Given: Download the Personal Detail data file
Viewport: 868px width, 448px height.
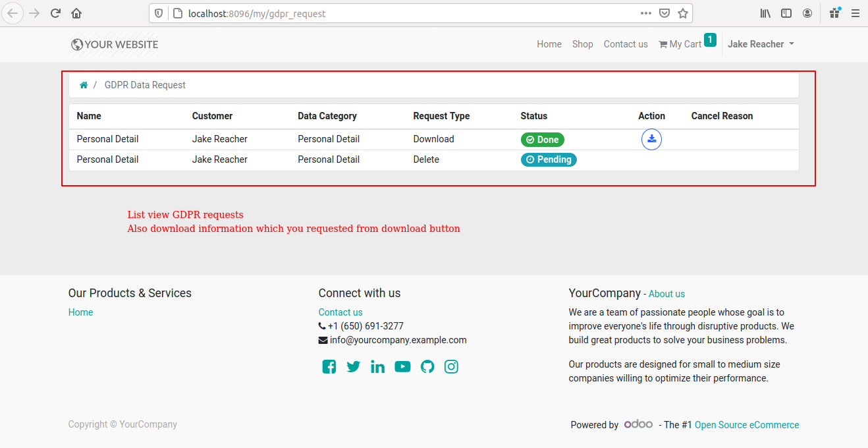Looking at the screenshot, I should click(651, 139).
